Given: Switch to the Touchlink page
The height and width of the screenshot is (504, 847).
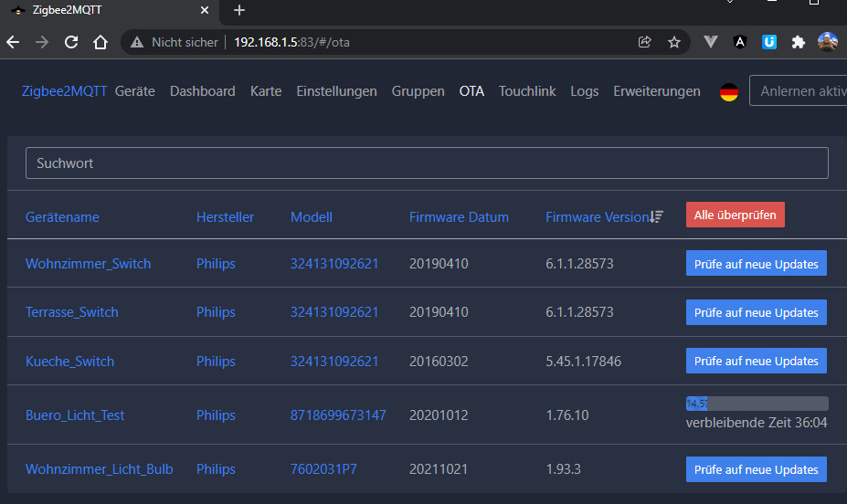Looking at the screenshot, I should [527, 91].
